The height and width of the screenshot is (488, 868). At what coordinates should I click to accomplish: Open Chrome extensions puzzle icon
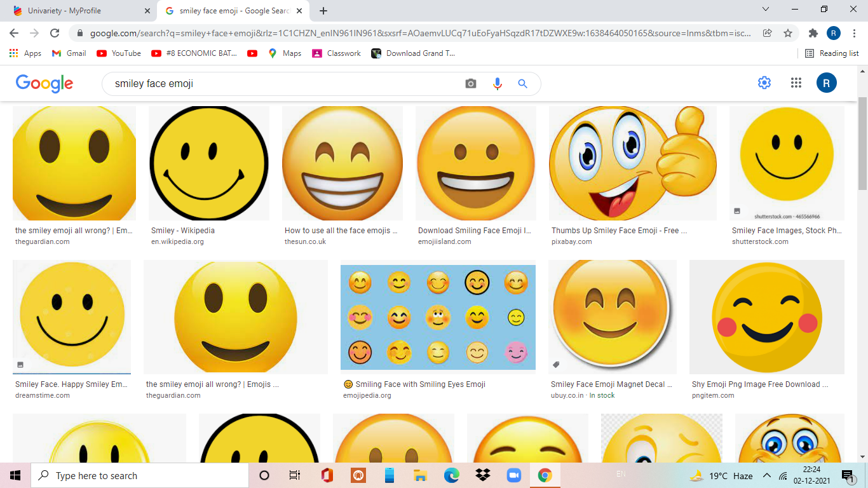[813, 33]
